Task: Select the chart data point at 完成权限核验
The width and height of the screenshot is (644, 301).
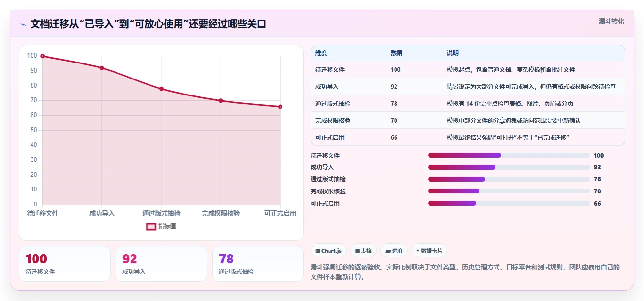Action: pyautogui.click(x=221, y=101)
